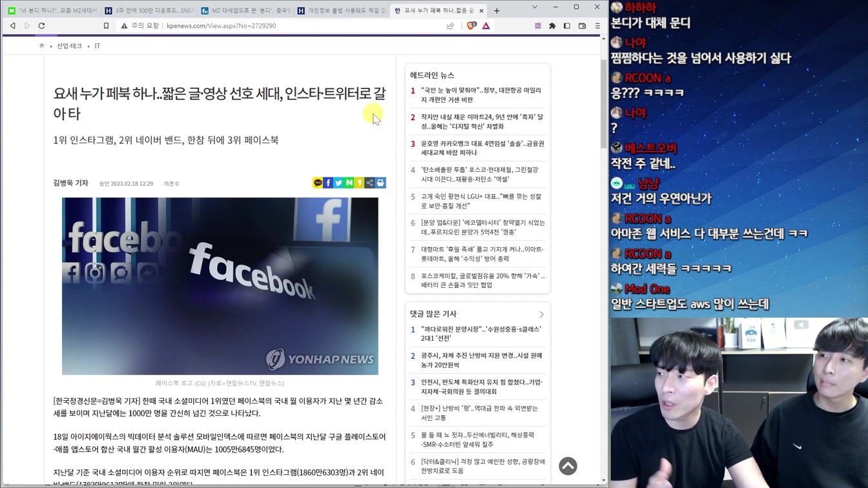Viewport: 868px width, 488px height.
Task: Open headline 3 about 윤호영 카카오뱅크 대표
Action: (x=482, y=148)
